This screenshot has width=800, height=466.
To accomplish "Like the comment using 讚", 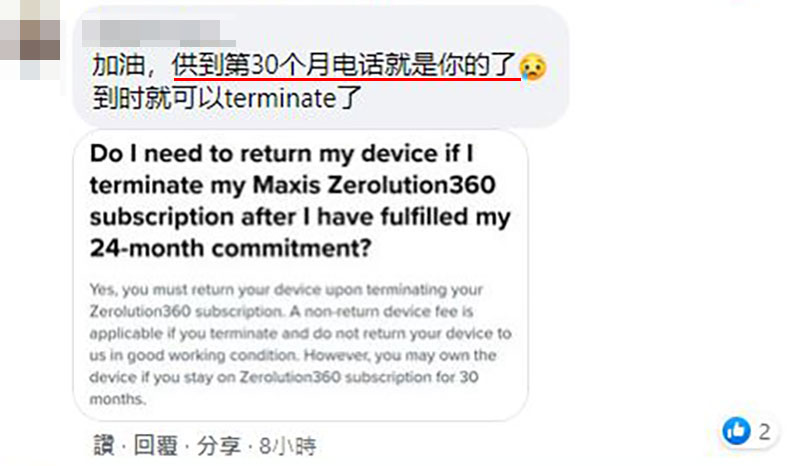I will click(104, 446).
